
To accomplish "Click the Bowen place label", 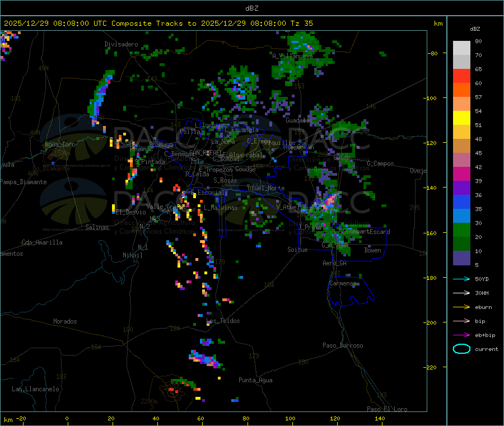I will pos(372,250).
